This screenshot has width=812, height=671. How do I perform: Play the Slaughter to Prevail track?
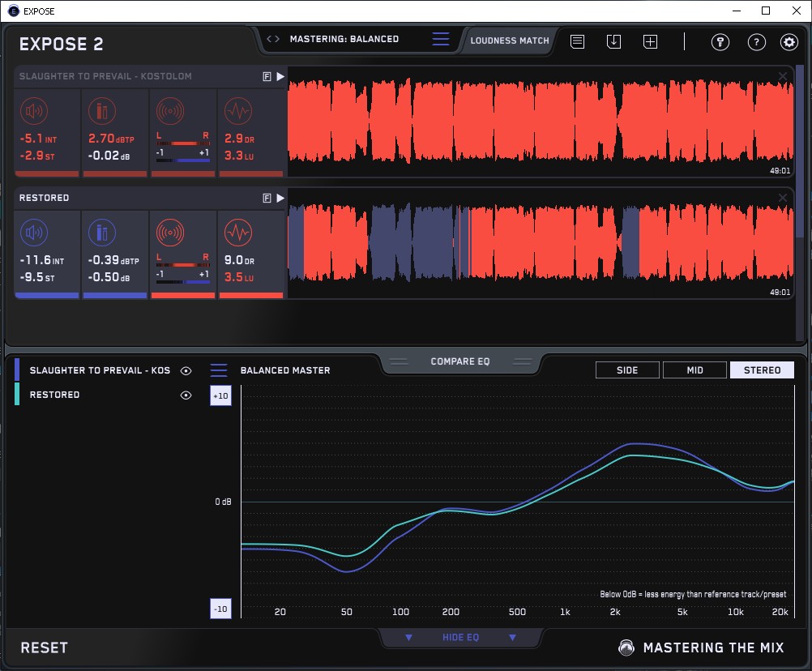[x=280, y=76]
